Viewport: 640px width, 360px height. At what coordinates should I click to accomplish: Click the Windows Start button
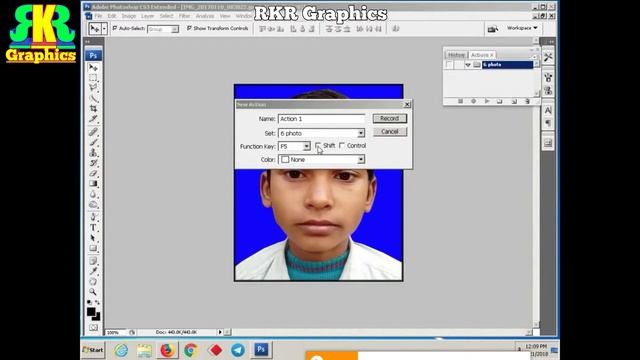(93, 350)
